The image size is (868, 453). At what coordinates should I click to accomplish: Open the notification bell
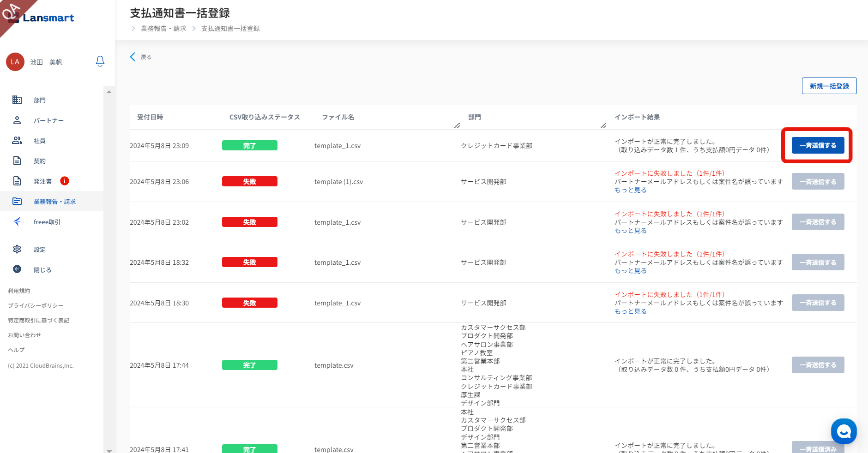pos(100,61)
